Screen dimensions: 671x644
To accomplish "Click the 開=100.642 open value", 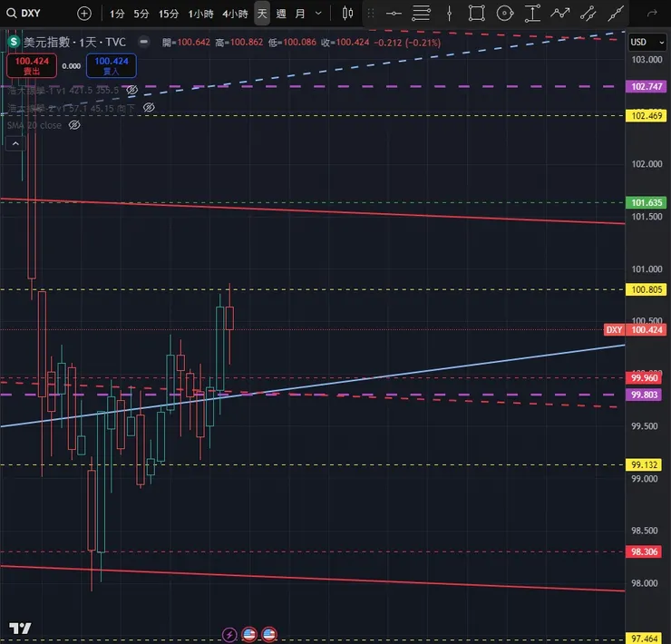I will pyautogui.click(x=186, y=43).
